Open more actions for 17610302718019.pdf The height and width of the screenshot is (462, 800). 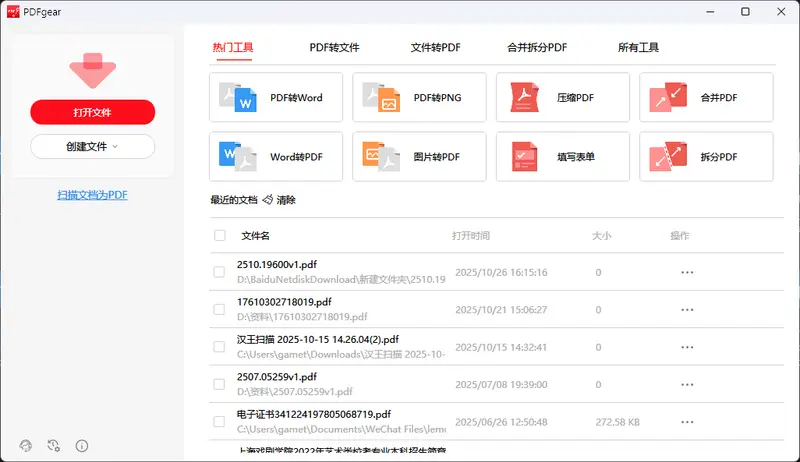tap(687, 310)
